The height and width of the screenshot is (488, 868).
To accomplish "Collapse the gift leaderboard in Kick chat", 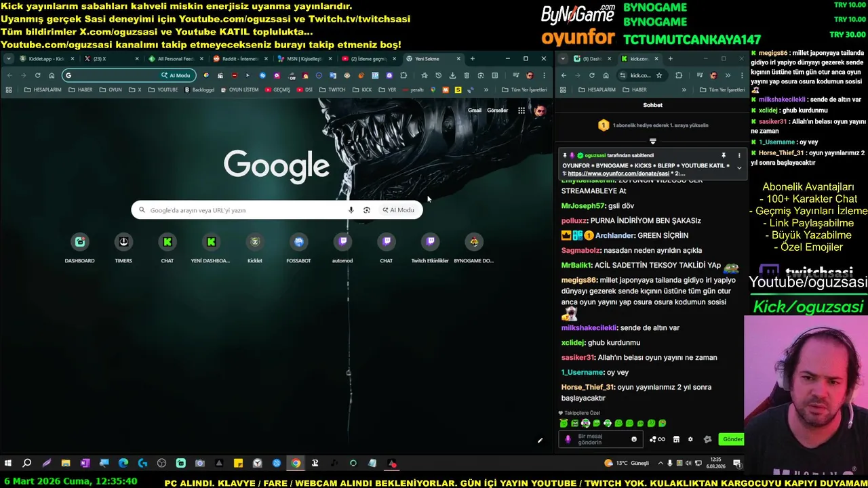I will point(653,141).
